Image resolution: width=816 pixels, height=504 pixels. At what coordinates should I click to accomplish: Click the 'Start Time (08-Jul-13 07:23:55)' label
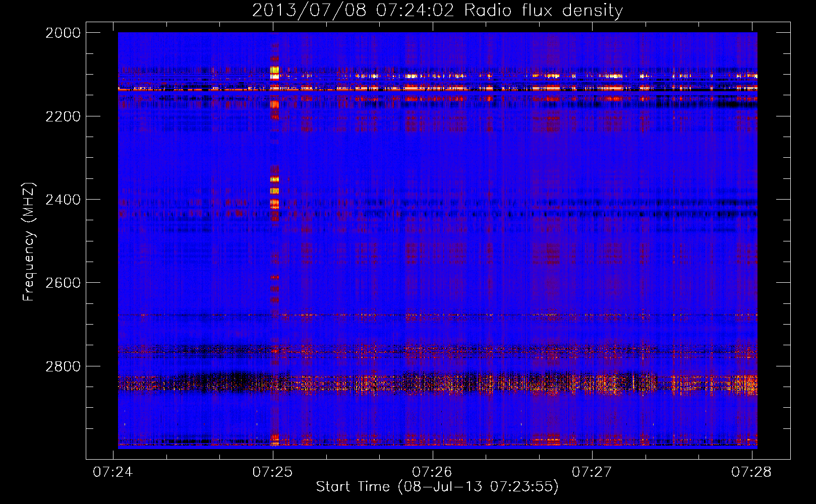coord(437,487)
